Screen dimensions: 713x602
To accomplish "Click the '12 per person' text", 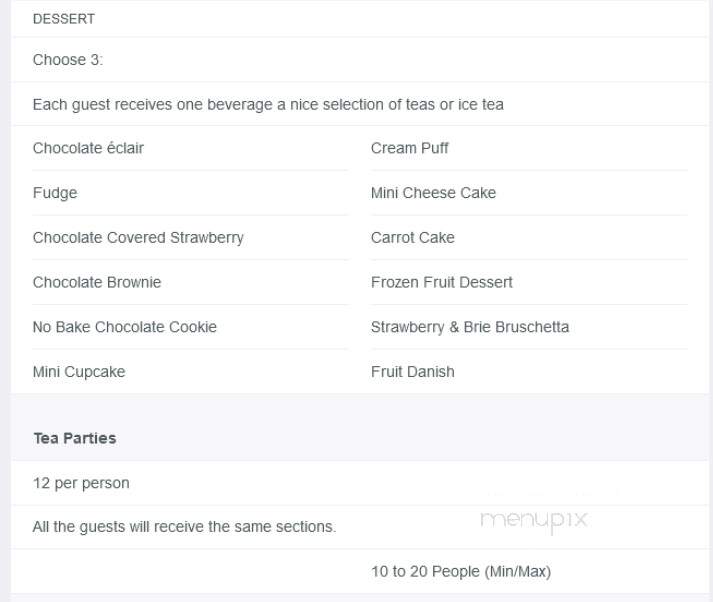I will (x=81, y=483).
